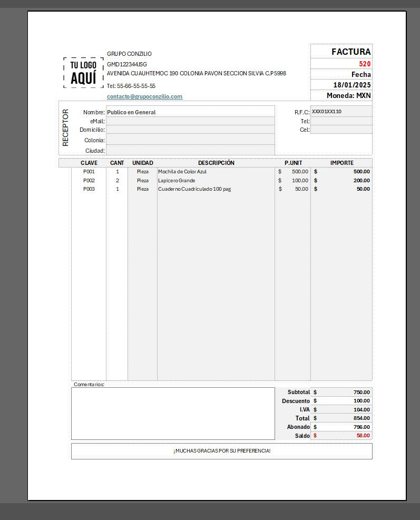
Task: Select the product code P002
Action: tap(89, 181)
